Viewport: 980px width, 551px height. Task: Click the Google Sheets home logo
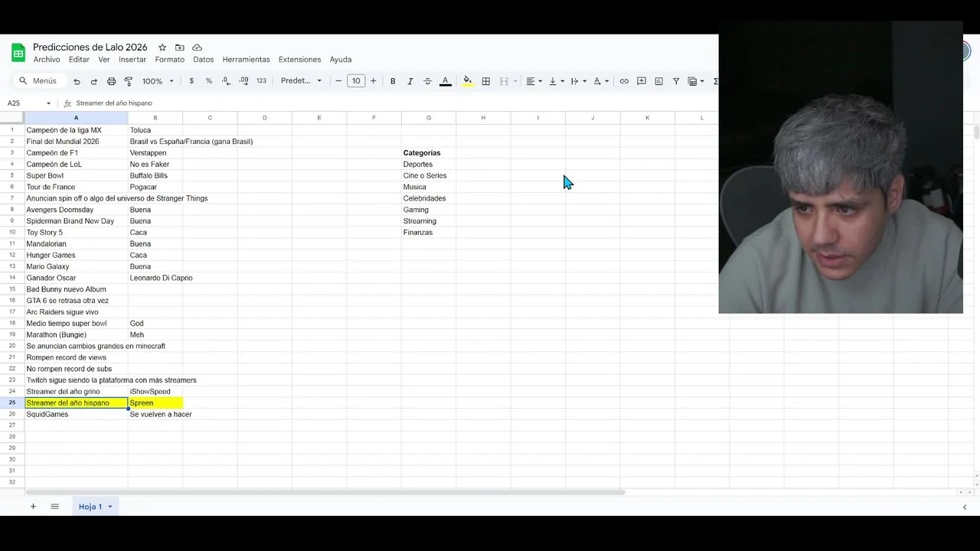pos(18,54)
